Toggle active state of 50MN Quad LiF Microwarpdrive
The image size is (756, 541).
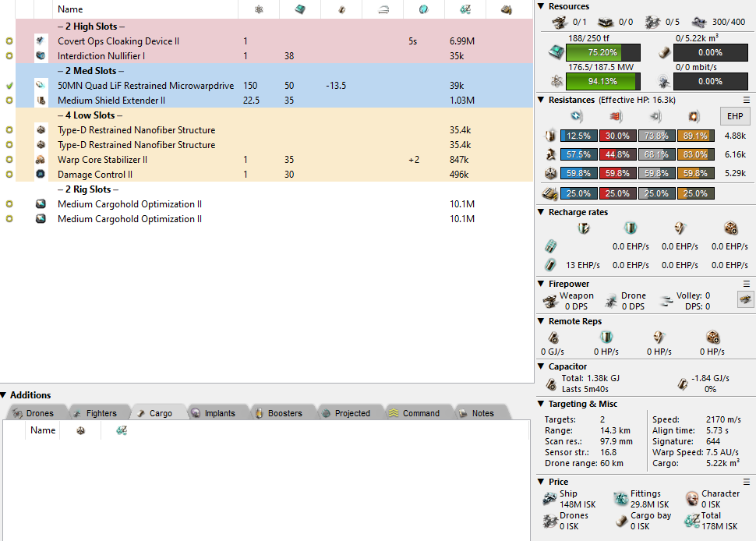click(9, 86)
